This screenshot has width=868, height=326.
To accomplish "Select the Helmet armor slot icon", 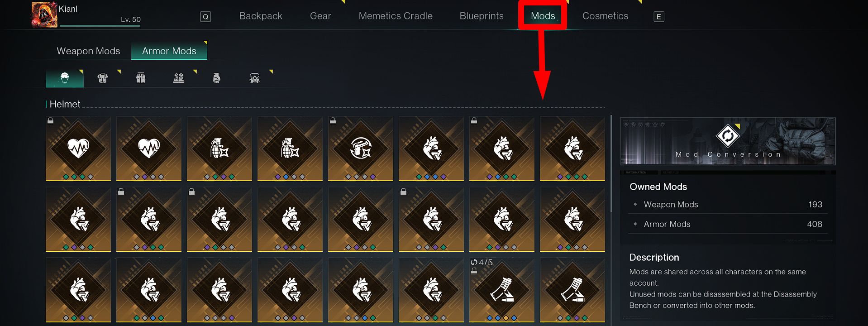I will tap(65, 78).
